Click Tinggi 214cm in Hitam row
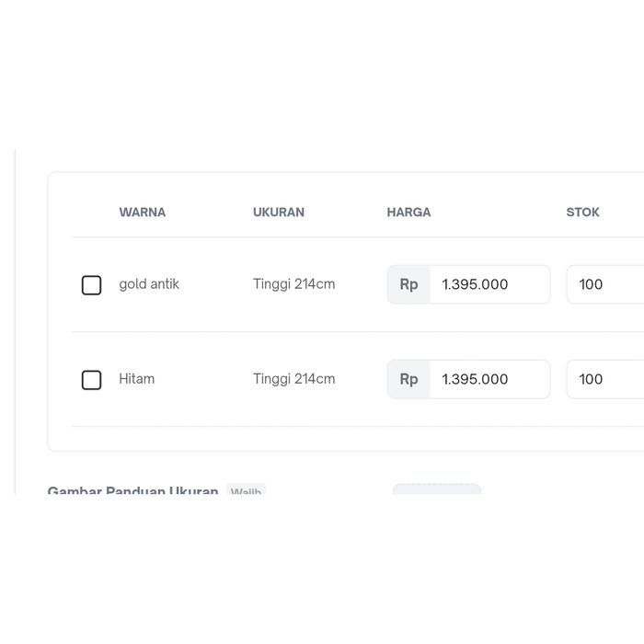Image resolution: width=644 pixels, height=644 pixels. click(293, 379)
